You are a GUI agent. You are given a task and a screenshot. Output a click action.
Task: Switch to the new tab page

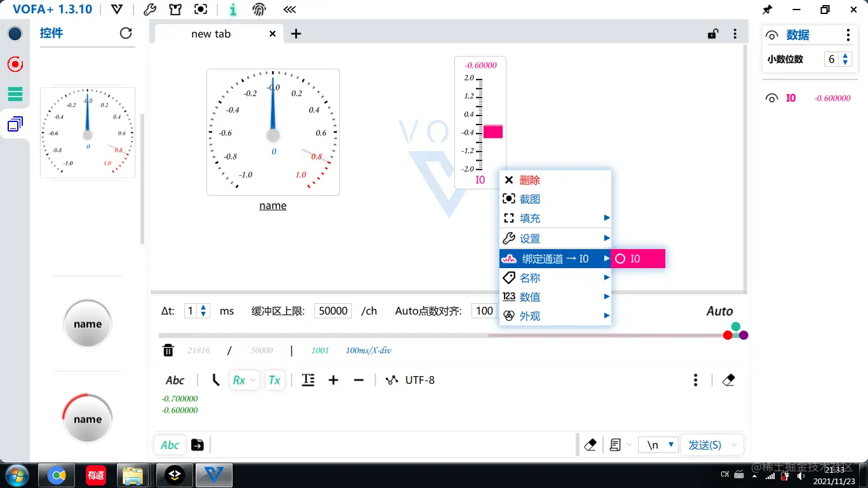tap(210, 34)
